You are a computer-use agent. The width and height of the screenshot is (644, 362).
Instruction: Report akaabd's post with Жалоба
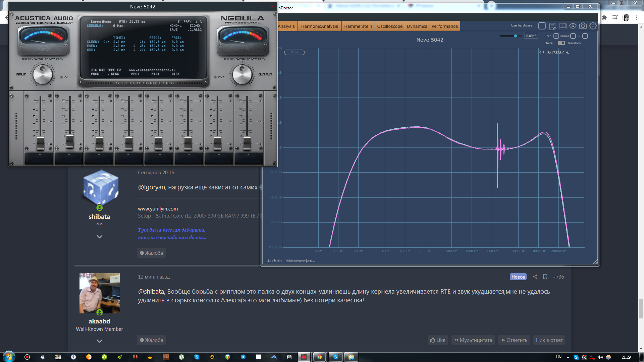(x=151, y=340)
